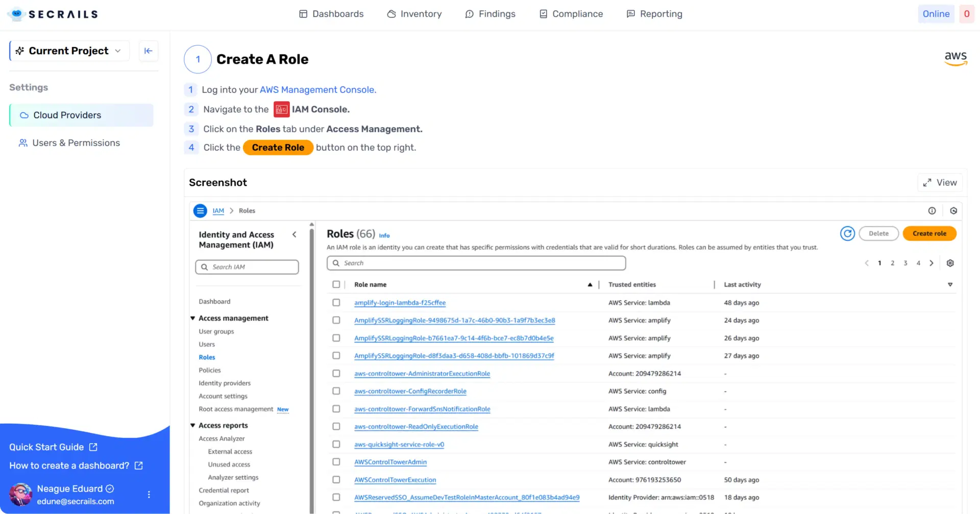Open the Compliance menu
The image size is (980, 514).
tap(571, 14)
